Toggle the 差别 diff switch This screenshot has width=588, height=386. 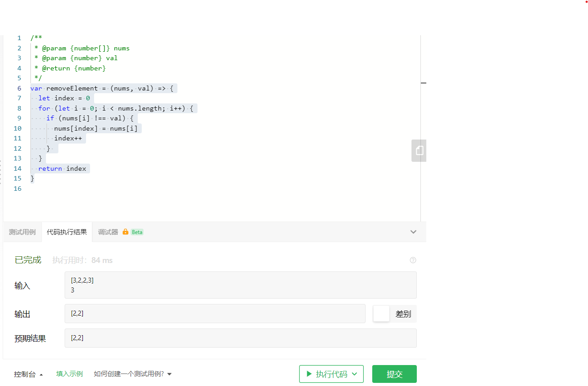pyautogui.click(x=382, y=314)
